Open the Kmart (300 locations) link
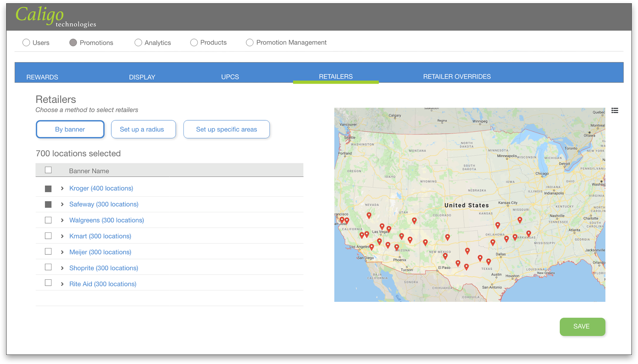 pyautogui.click(x=100, y=236)
